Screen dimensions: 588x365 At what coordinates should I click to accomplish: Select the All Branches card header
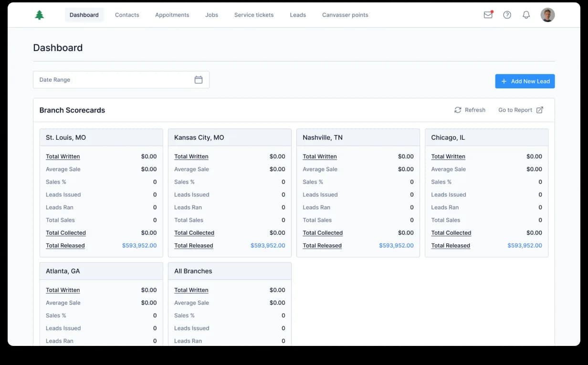point(230,271)
